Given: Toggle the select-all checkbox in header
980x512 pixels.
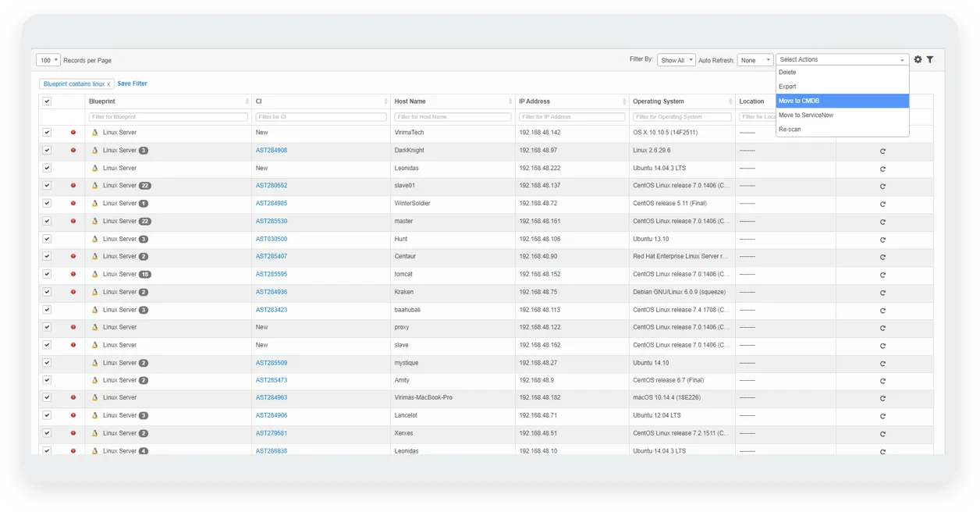Looking at the screenshot, I should (47, 101).
